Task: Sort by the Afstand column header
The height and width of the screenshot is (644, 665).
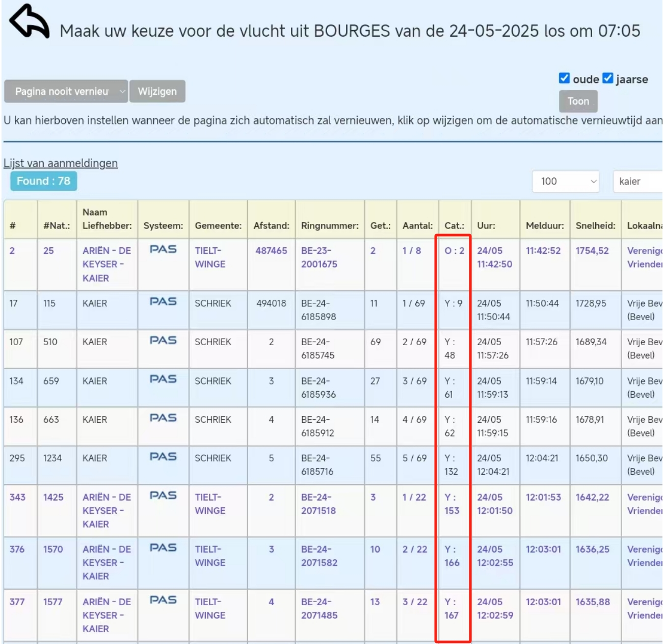Action: coord(271,225)
